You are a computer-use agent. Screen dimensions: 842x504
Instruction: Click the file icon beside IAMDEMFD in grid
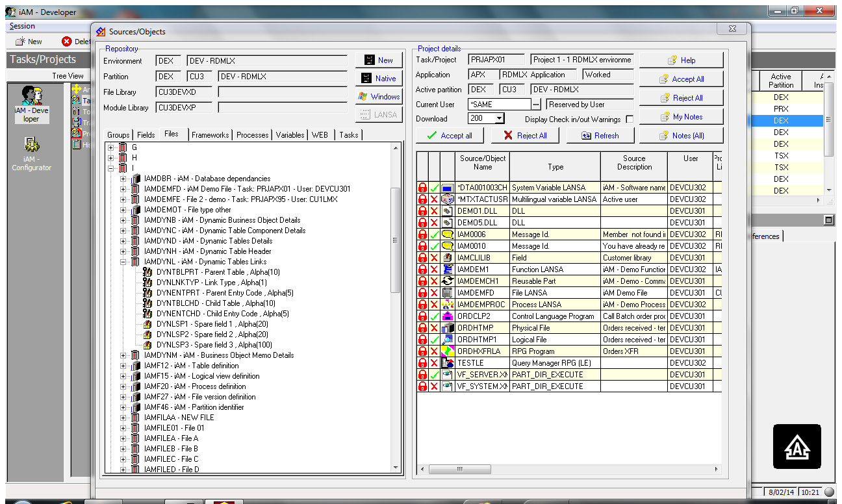(447, 293)
